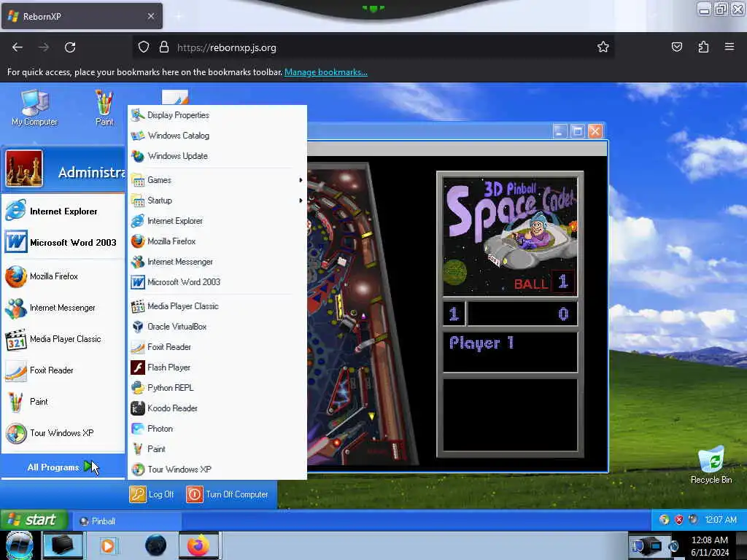Click Firefox icon in host taskbar
Viewport: 747px width, 560px height.
(198, 545)
